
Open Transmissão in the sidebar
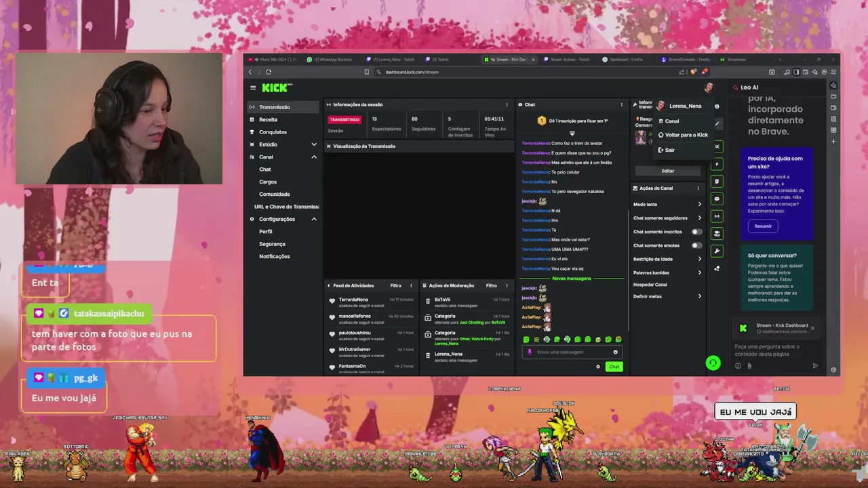pos(283,107)
